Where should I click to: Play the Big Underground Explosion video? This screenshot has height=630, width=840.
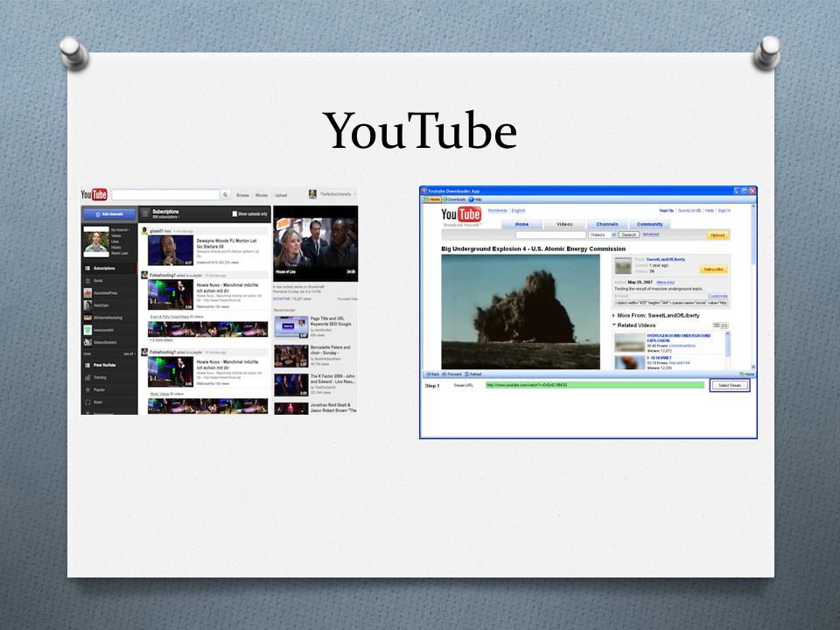520,311
